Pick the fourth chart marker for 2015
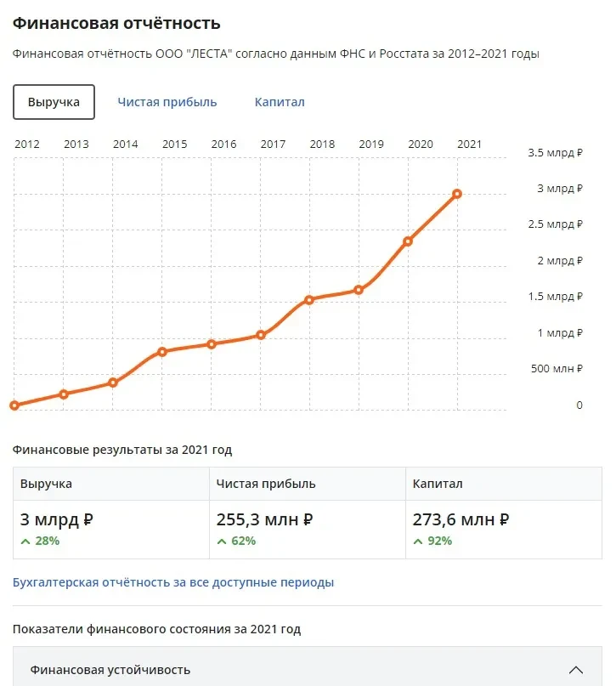The image size is (616, 686). coord(162,351)
